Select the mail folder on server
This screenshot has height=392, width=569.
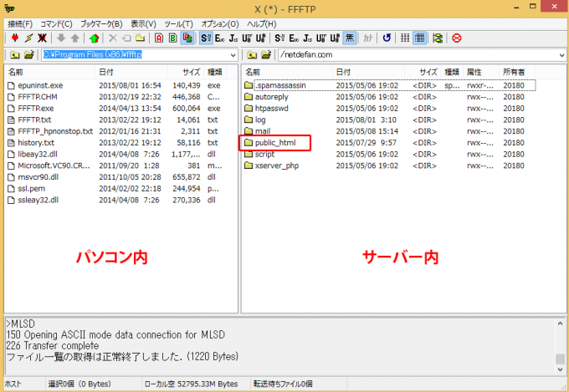point(258,131)
